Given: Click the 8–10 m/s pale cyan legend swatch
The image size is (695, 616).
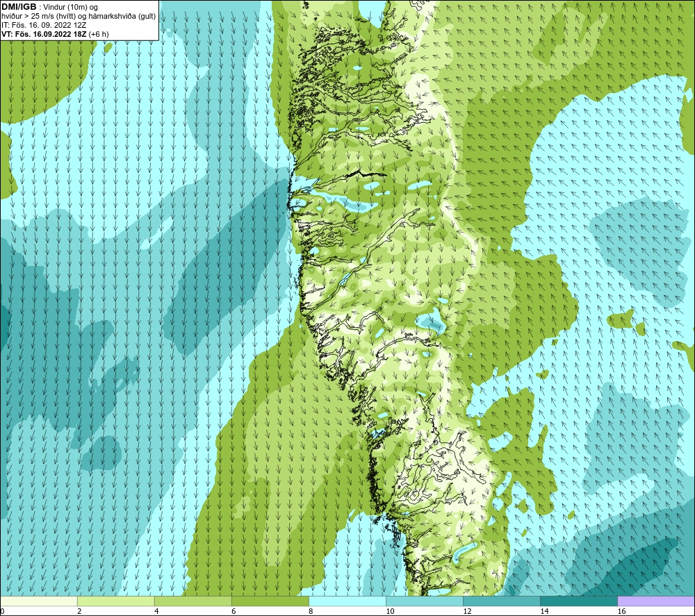Looking at the screenshot, I should tap(347, 601).
